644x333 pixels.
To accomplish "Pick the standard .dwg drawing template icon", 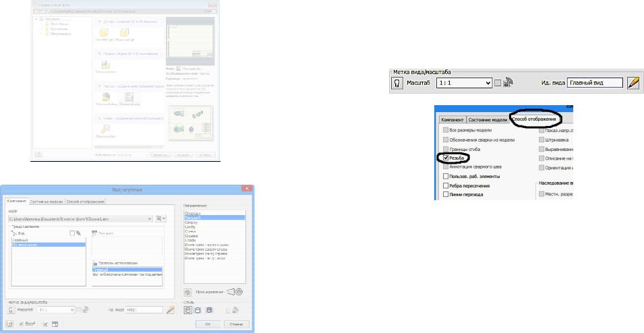I will [x=106, y=97].
